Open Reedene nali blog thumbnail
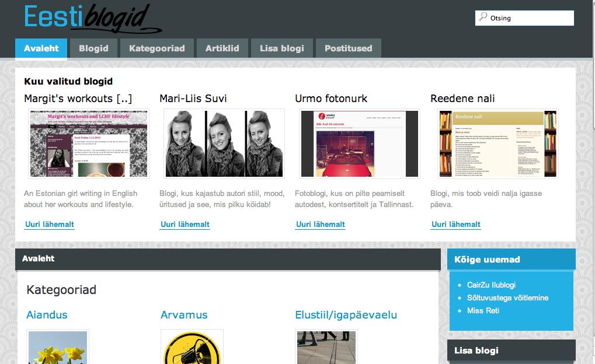 coord(498,143)
